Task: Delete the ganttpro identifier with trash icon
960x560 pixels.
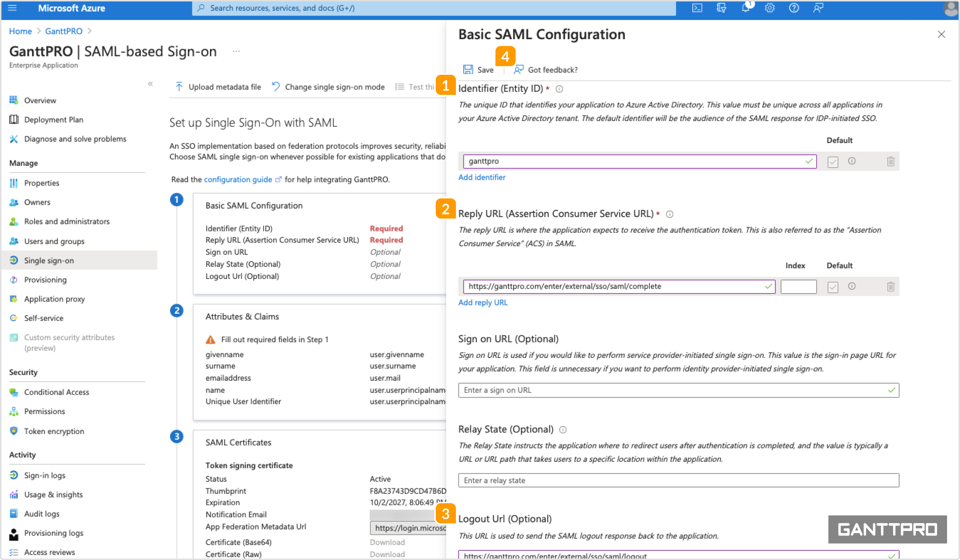Action: [x=890, y=161]
